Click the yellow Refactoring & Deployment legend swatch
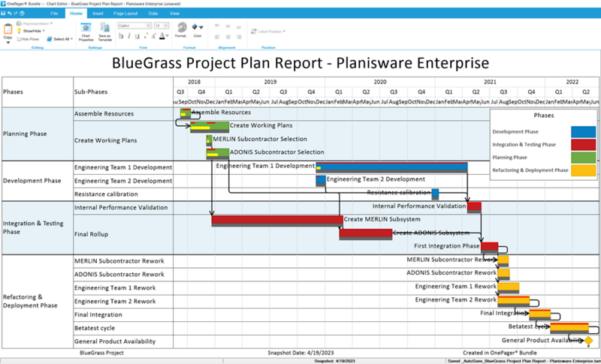This screenshot has height=364, width=601. [584, 170]
